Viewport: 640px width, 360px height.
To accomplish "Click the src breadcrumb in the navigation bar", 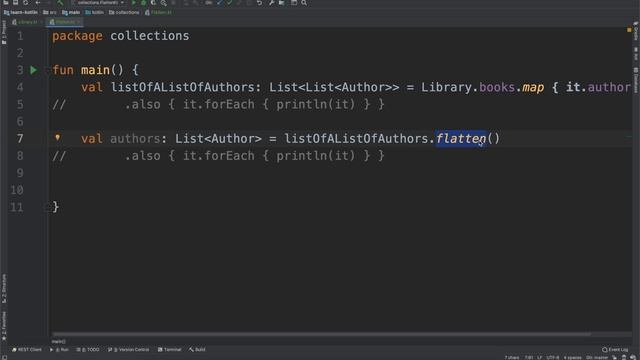I will tap(50, 12).
